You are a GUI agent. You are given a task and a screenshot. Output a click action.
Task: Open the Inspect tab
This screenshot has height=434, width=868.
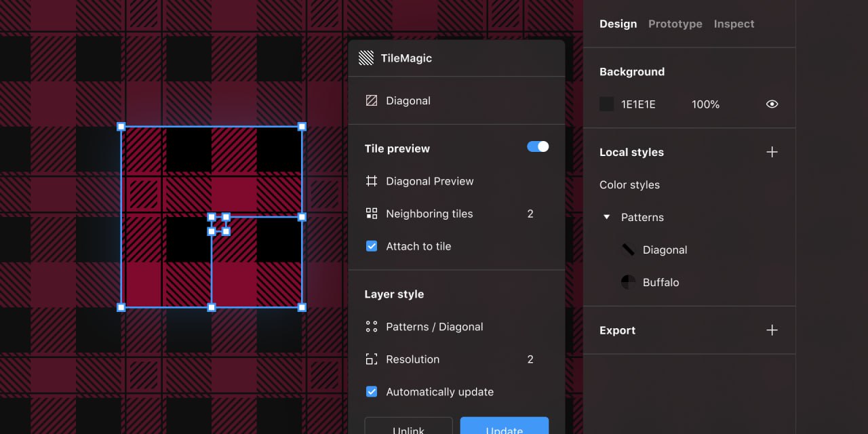pyautogui.click(x=734, y=24)
